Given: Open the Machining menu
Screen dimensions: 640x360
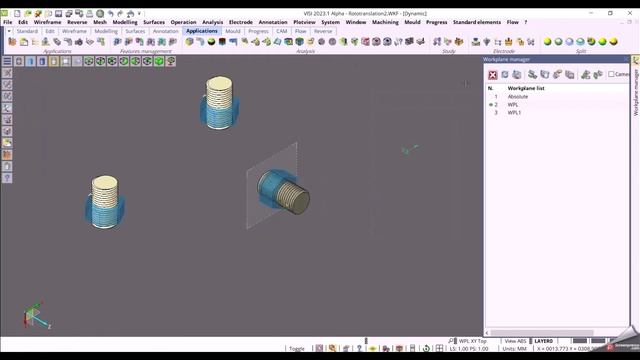Looking at the screenshot, I should (385, 22).
